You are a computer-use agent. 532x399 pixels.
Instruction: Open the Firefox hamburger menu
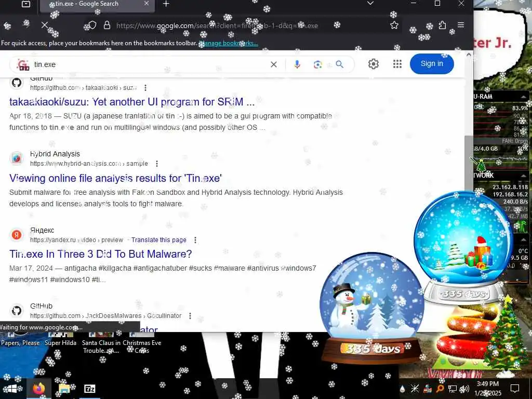(461, 25)
